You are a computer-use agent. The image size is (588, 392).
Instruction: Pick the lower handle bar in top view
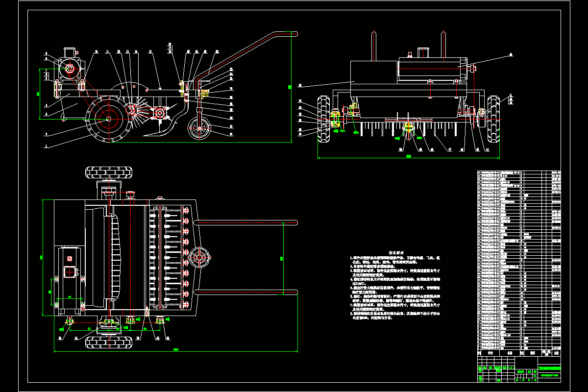[245, 292]
